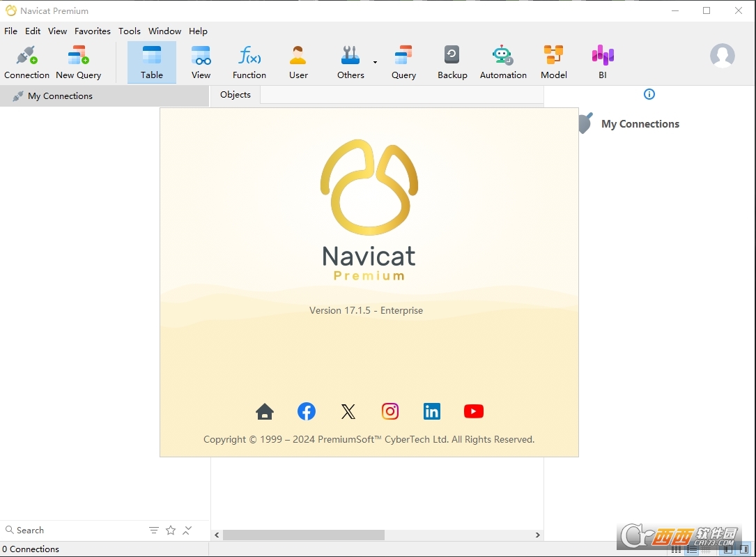
Task: Open the YouTube icon
Action: pyautogui.click(x=474, y=411)
